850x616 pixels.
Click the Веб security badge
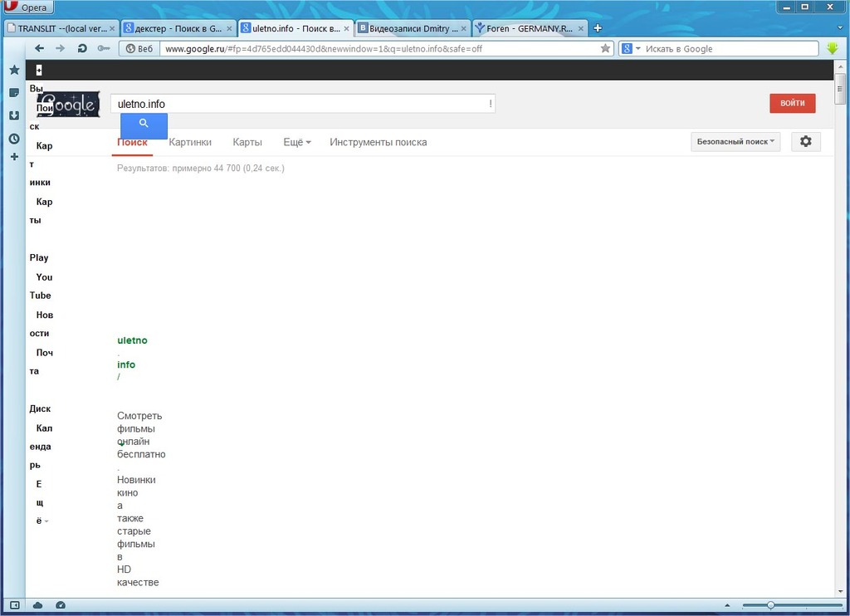tap(139, 49)
